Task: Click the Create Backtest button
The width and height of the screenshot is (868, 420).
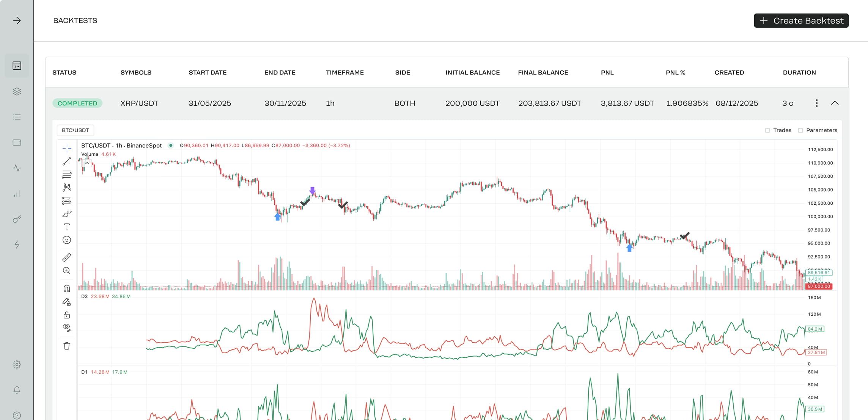Action: pyautogui.click(x=801, y=20)
